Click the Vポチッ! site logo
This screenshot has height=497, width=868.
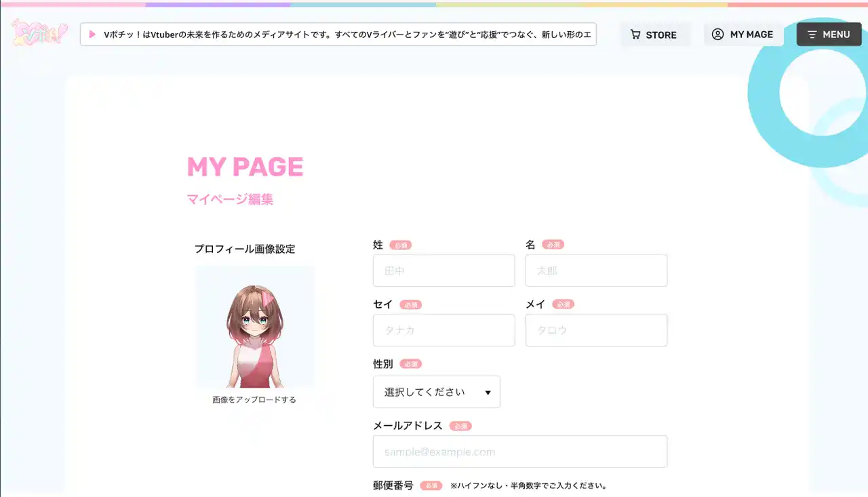click(x=40, y=33)
